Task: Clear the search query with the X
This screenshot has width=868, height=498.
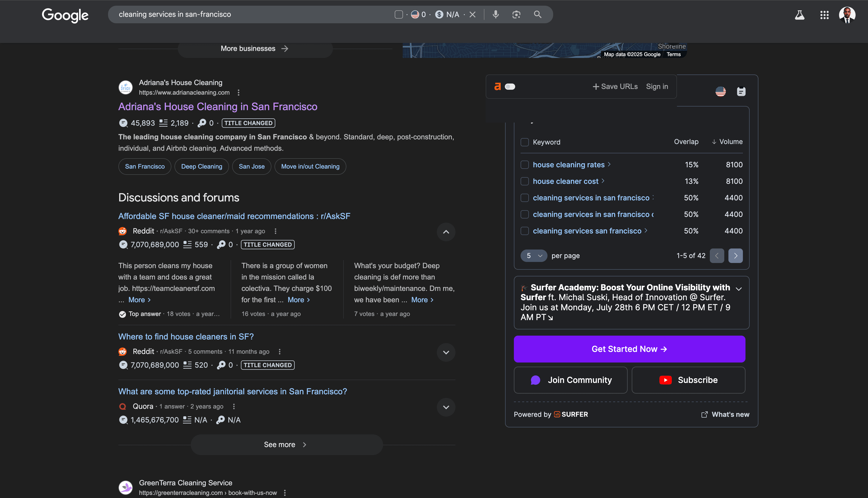Action: coord(473,14)
